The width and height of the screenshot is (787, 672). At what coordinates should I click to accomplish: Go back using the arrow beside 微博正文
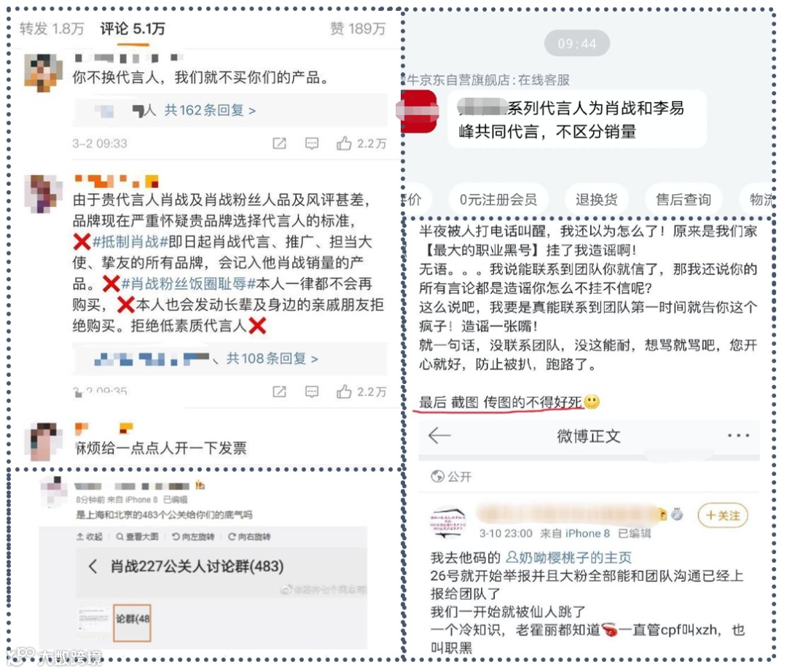[x=439, y=435]
